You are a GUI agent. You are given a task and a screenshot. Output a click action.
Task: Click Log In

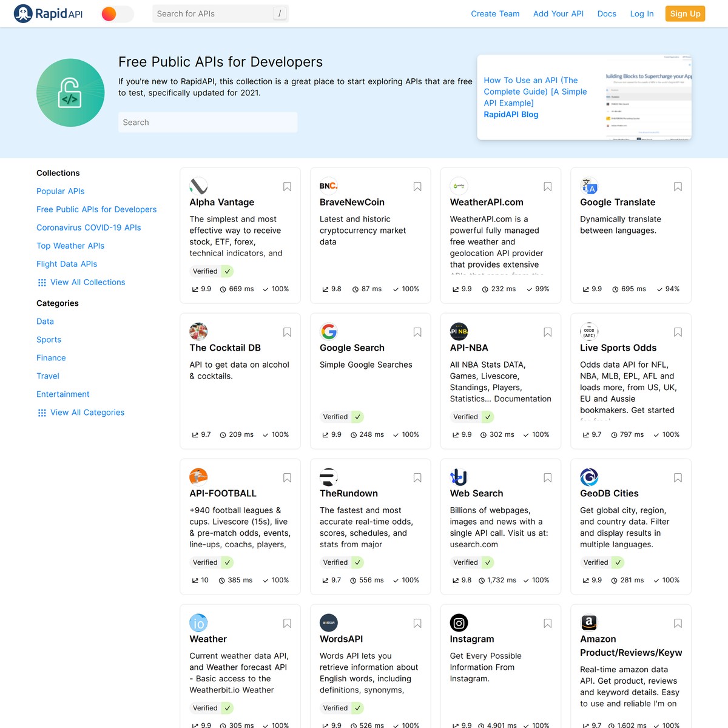(x=642, y=13)
